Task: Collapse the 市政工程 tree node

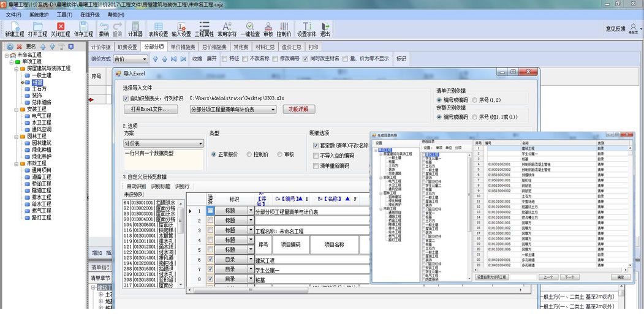Action: coord(16,164)
